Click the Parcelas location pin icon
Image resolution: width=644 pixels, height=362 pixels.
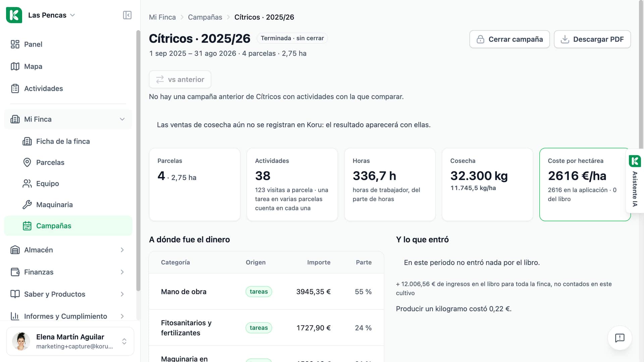click(27, 163)
